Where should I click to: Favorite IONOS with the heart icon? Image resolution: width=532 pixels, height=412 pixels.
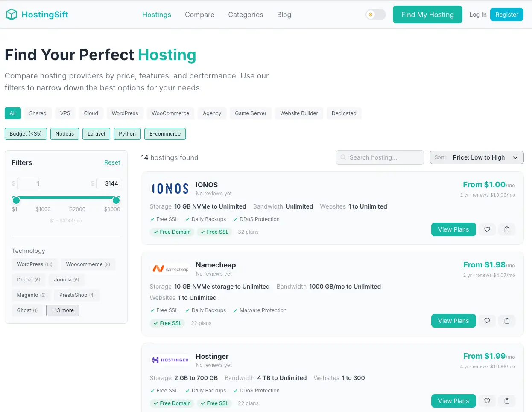(487, 229)
